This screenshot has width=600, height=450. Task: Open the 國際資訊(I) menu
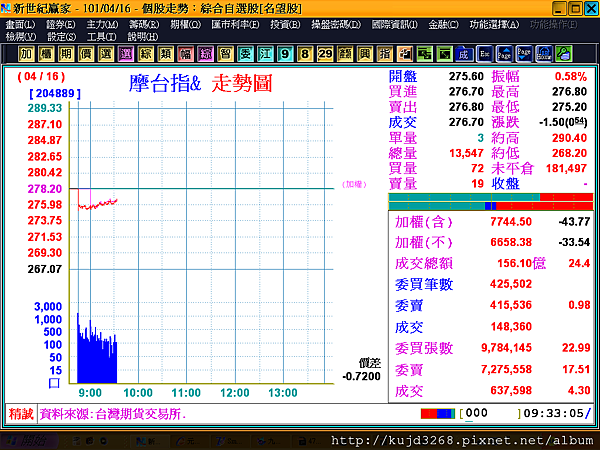tap(395, 25)
